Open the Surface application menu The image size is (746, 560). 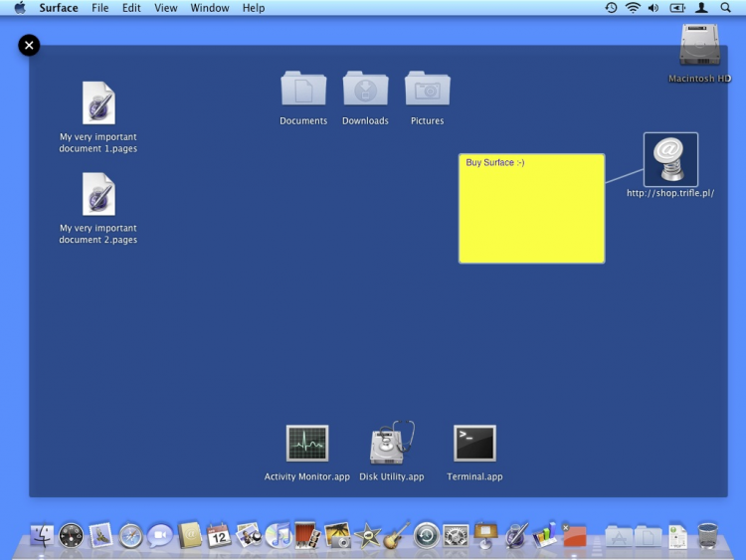[x=59, y=8]
